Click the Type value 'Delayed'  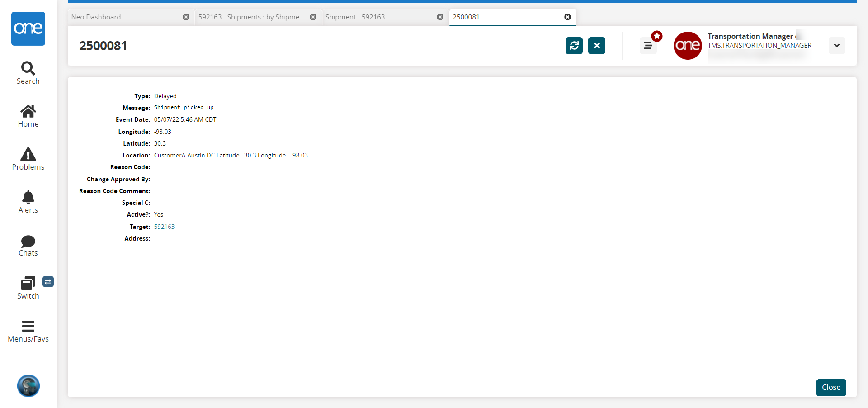[x=165, y=96]
